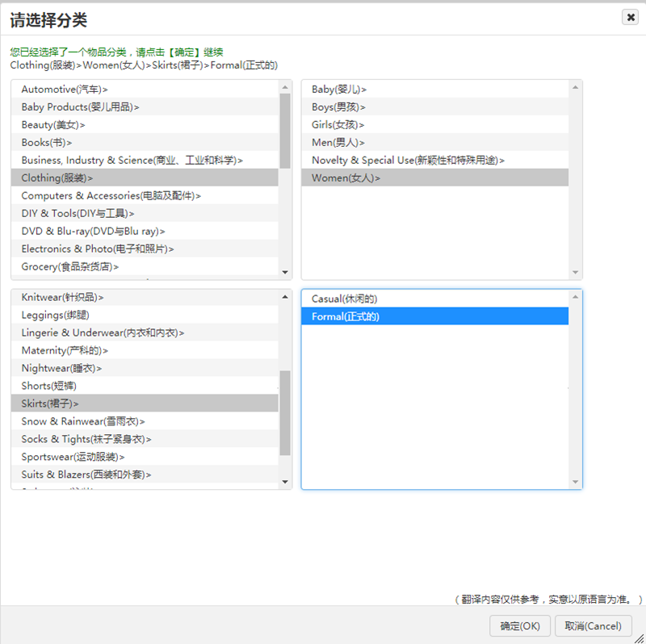Close the category selection dialog

(x=629, y=17)
